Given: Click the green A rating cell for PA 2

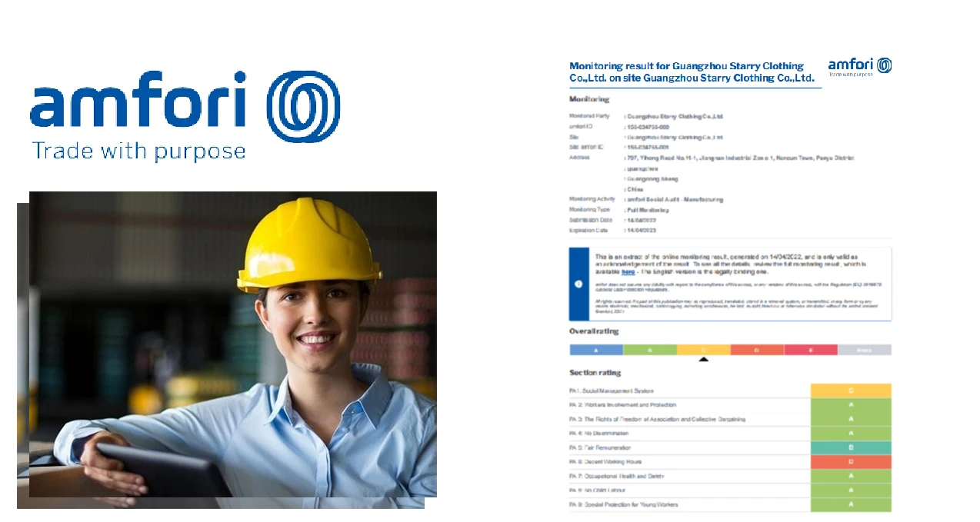Looking at the screenshot, I should pyautogui.click(x=851, y=405).
